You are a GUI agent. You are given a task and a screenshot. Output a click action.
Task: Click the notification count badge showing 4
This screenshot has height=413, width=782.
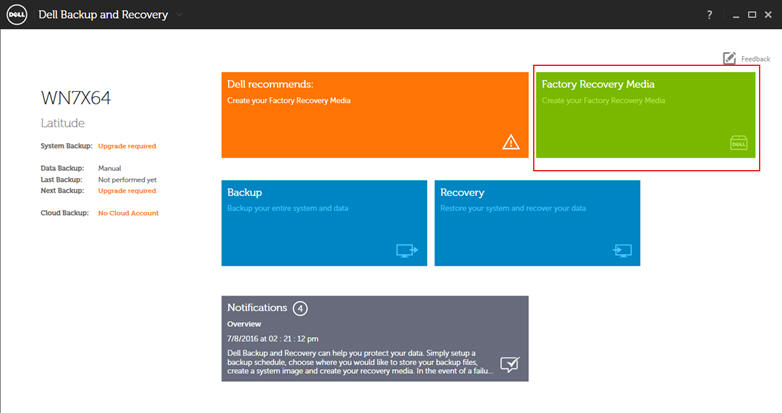[300, 308]
